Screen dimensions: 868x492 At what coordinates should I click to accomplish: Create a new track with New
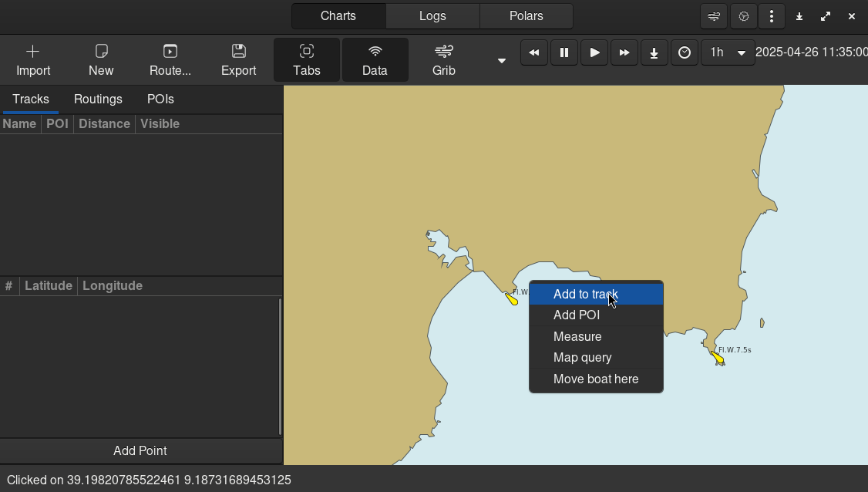101,60
